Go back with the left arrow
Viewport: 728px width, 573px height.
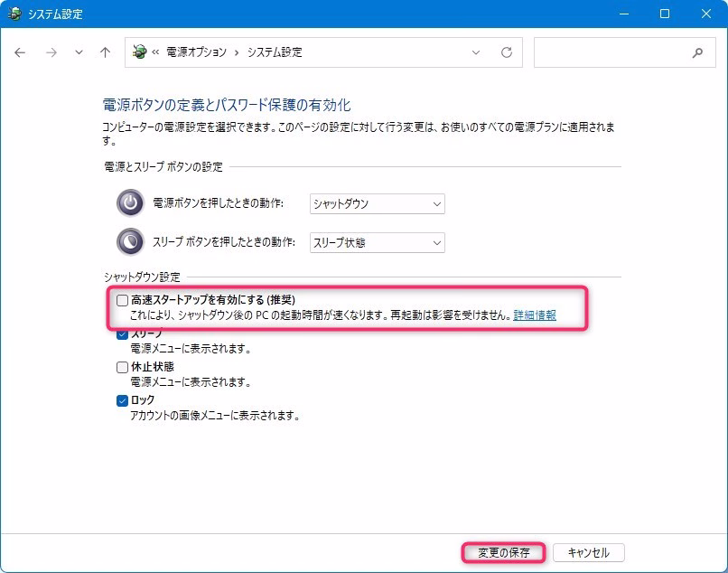click(x=20, y=52)
